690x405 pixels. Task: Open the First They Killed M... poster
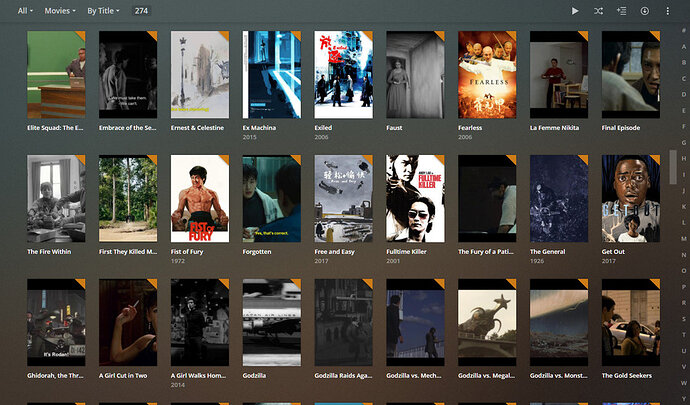coord(128,198)
